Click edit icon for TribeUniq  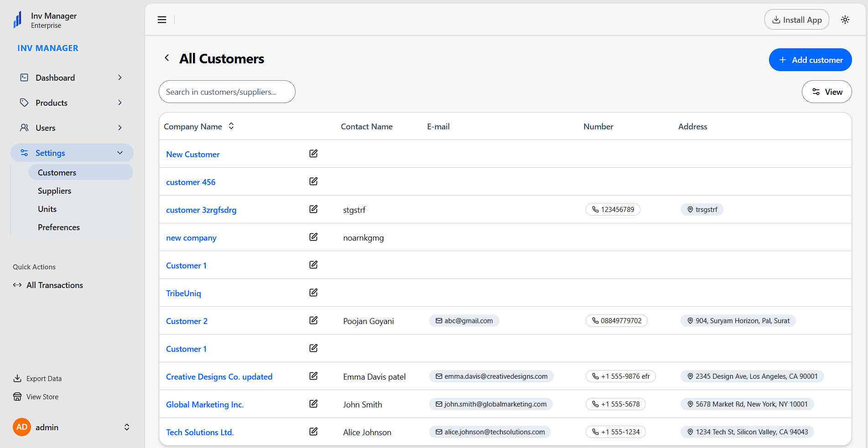(x=313, y=293)
